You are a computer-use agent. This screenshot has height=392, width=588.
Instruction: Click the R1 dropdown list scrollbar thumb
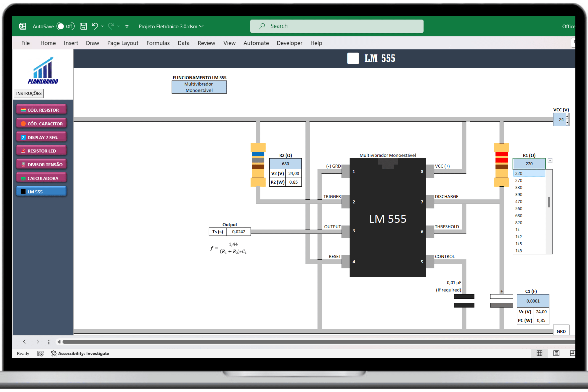[x=549, y=202]
